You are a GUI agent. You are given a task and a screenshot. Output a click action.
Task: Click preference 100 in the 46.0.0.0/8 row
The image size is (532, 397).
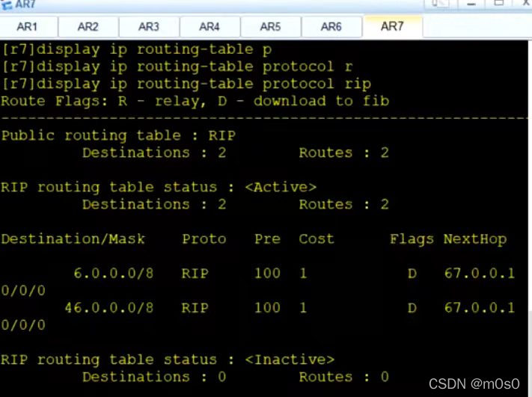pos(267,308)
